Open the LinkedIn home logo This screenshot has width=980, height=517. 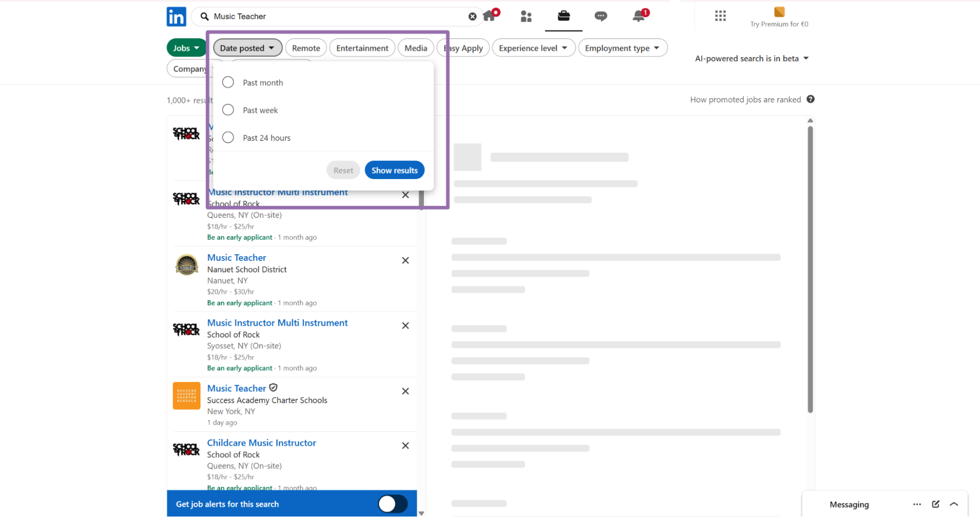176,17
